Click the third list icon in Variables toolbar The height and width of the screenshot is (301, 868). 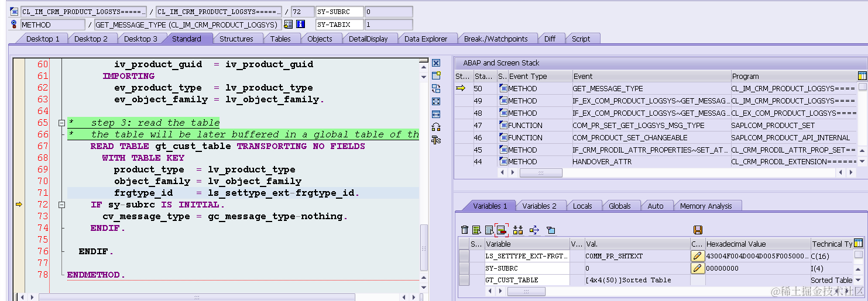click(x=489, y=230)
